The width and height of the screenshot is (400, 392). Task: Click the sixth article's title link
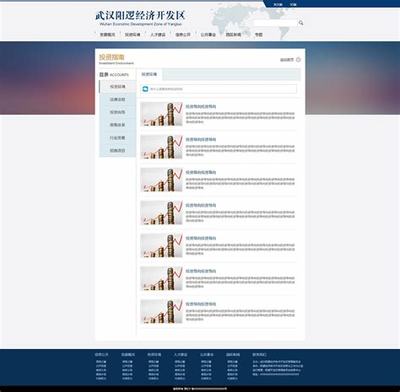point(201,271)
